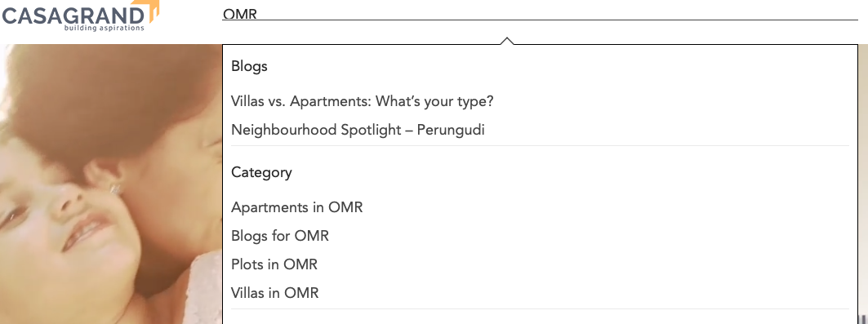Choose 'Villas in OMR' category suggestion
This screenshot has height=324, width=868.
click(x=274, y=292)
